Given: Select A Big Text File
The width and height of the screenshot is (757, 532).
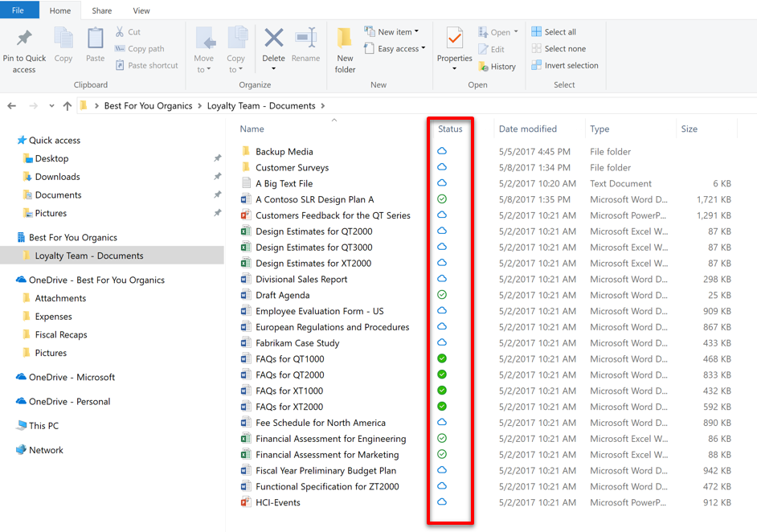Looking at the screenshot, I should coord(284,183).
